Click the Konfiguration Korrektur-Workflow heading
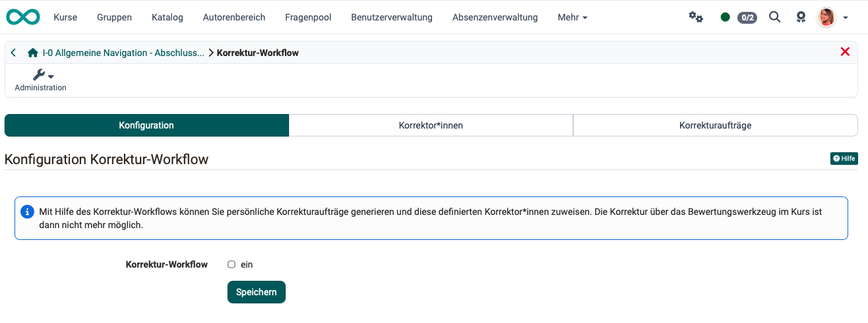Image resolution: width=868 pixels, height=323 pixels. click(x=107, y=160)
